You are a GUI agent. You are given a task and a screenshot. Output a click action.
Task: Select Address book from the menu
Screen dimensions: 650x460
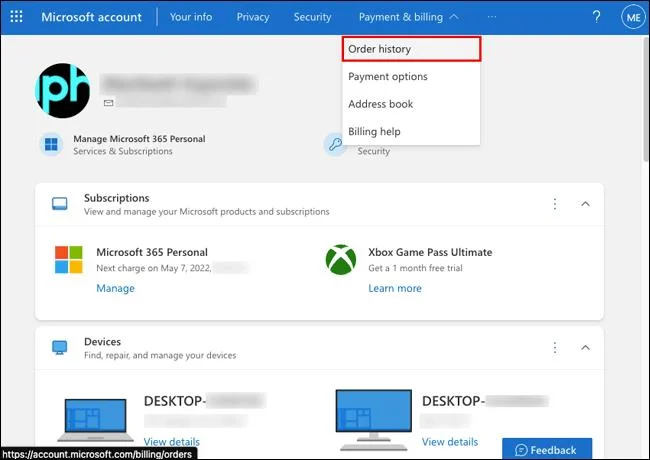[411, 104]
